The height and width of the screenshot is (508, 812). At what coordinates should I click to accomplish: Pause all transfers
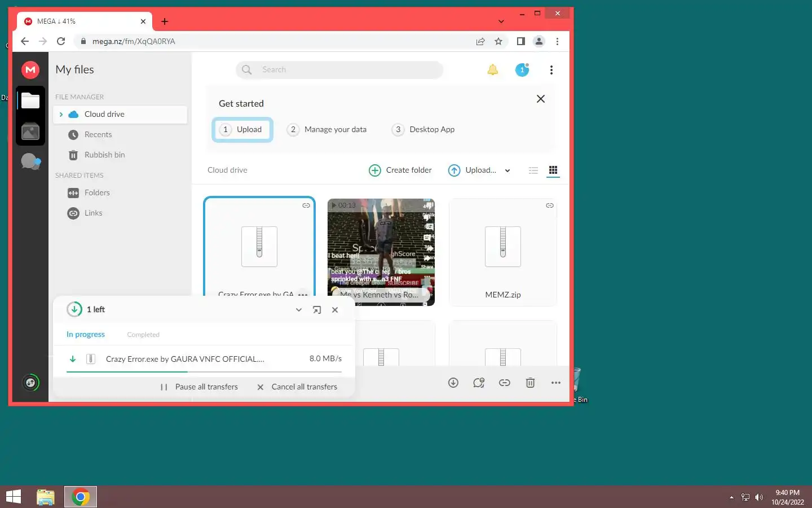(199, 387)
